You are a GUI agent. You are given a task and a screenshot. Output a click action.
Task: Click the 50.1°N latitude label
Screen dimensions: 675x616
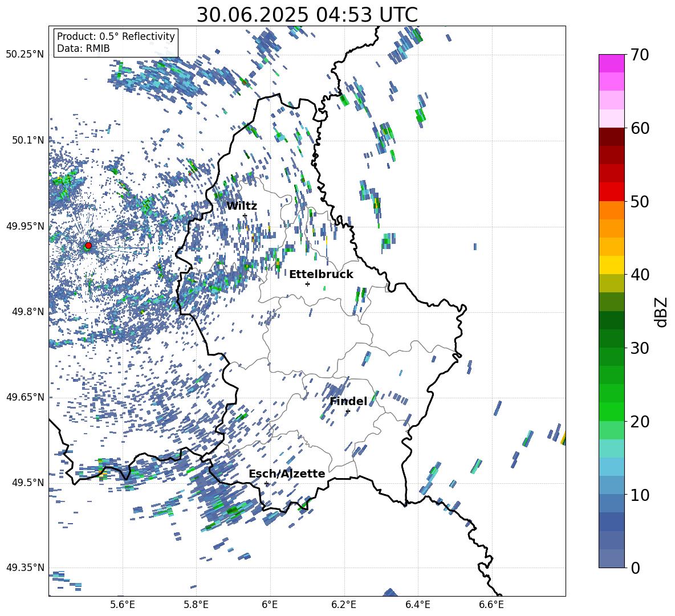(29, 140)
